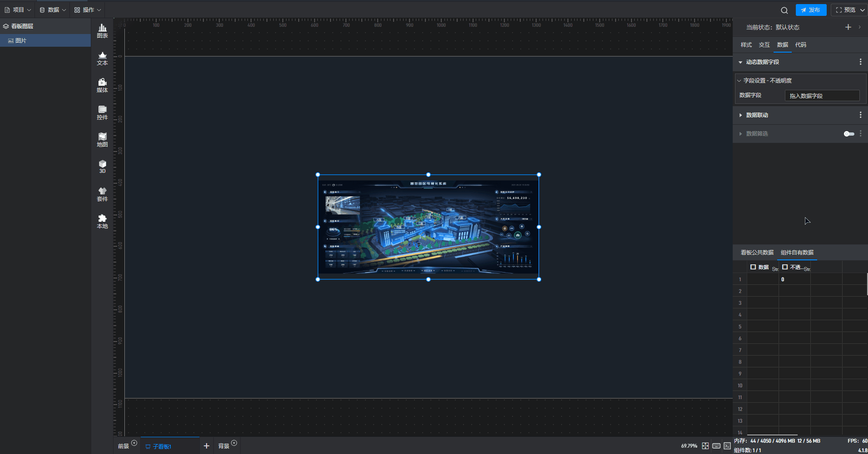The height and width of the screenshot is (454, 868).
Task: Click the search magnifier icon
Action: (784, 10)
